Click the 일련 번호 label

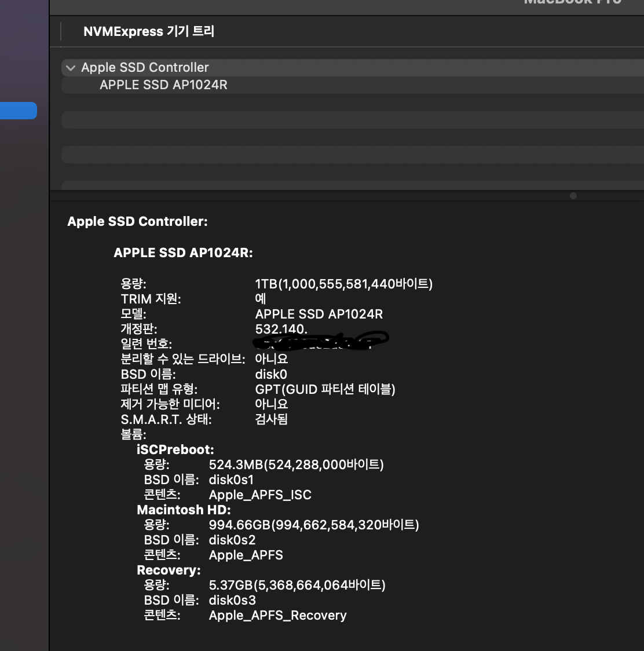[146, 344]
